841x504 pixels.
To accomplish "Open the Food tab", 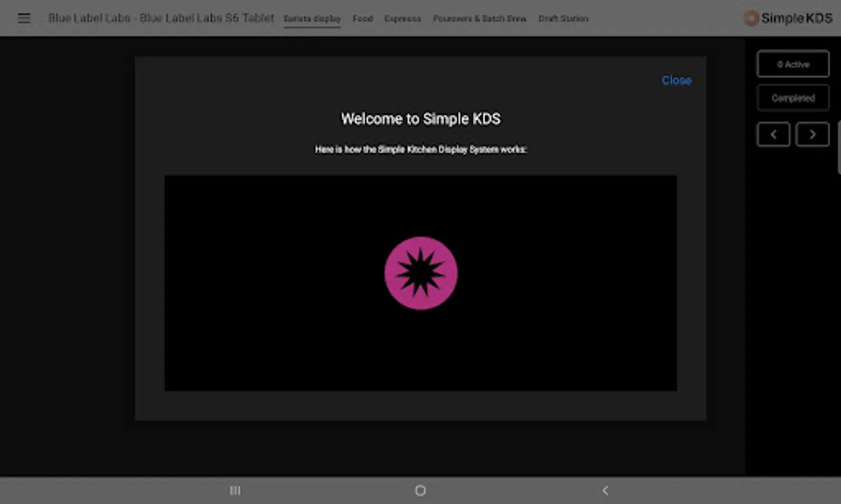I will pyautogui.click(x=363, y=18).
